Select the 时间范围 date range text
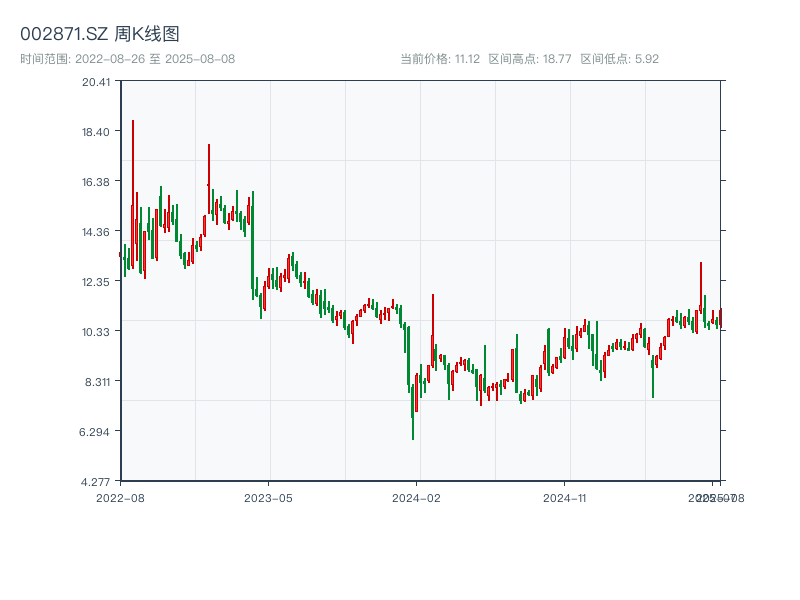 pos(127,59)
